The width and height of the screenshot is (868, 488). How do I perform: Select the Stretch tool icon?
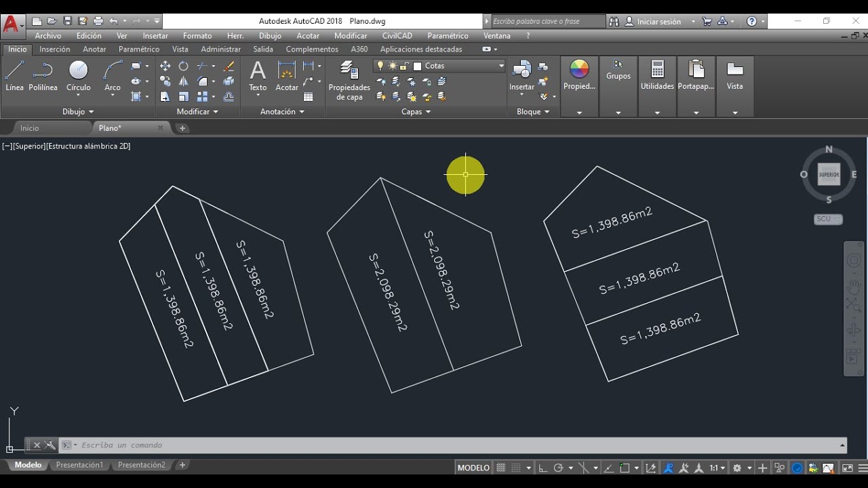(165, 97)
